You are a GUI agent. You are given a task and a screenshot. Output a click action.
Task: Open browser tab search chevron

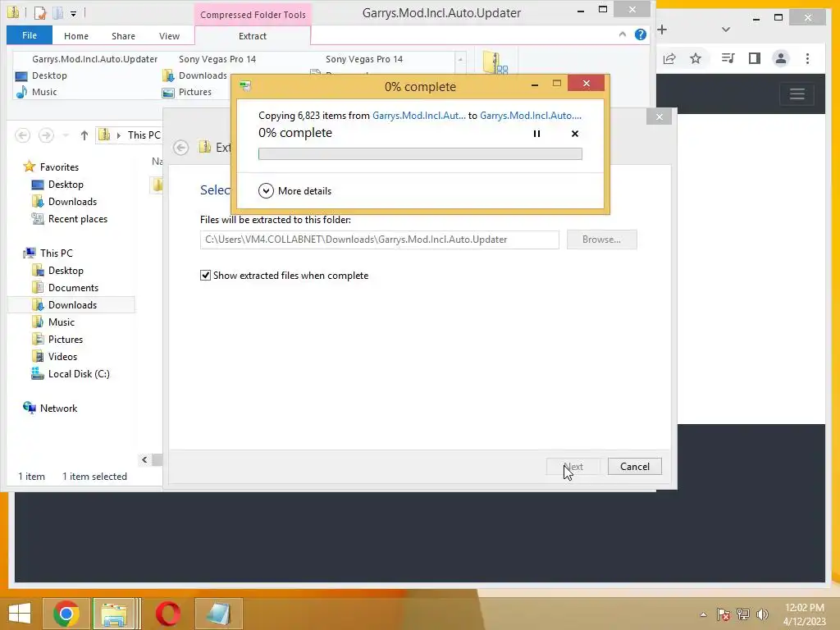pos(726,30)
